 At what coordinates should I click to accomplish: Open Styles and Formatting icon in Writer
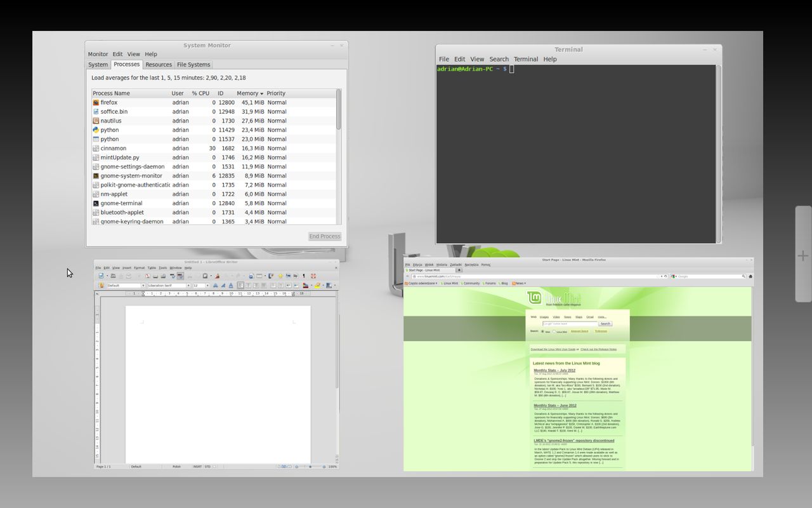pyautogui.click(x=101, y=285)
